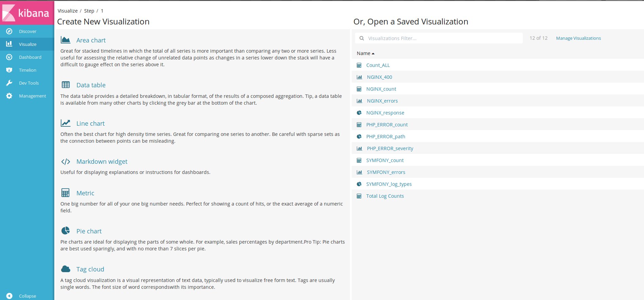Click the Metric calculator icon
The height and width of the screenshot is (300, 644).
(x=65, y=193)
